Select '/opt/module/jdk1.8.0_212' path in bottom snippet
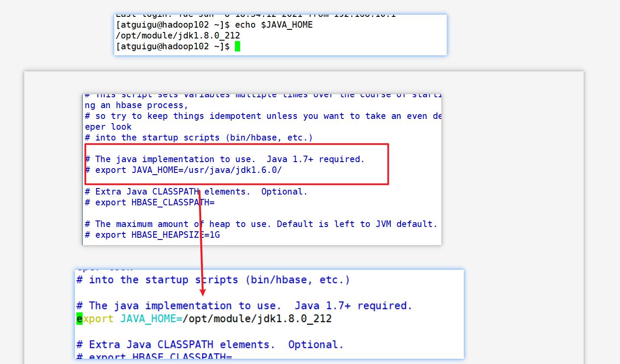The width and height of the screenshot is (620, 364). pyautogui.click(x=257, y=319)
